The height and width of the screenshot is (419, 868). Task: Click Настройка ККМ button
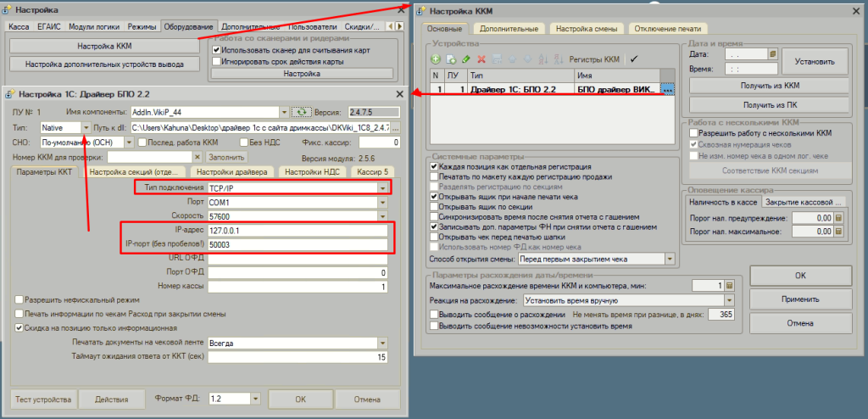click(x=104, y=46)
